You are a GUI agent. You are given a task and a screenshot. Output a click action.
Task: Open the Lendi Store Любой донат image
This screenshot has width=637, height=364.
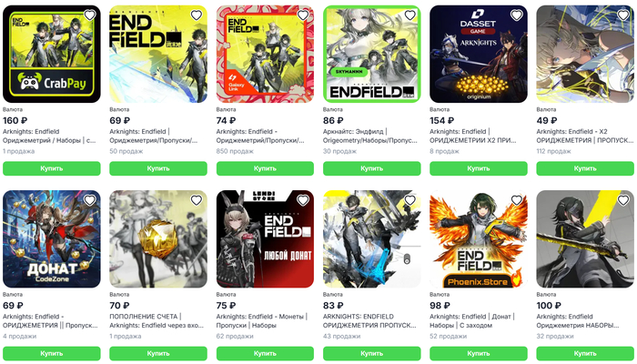click(265, 238)
